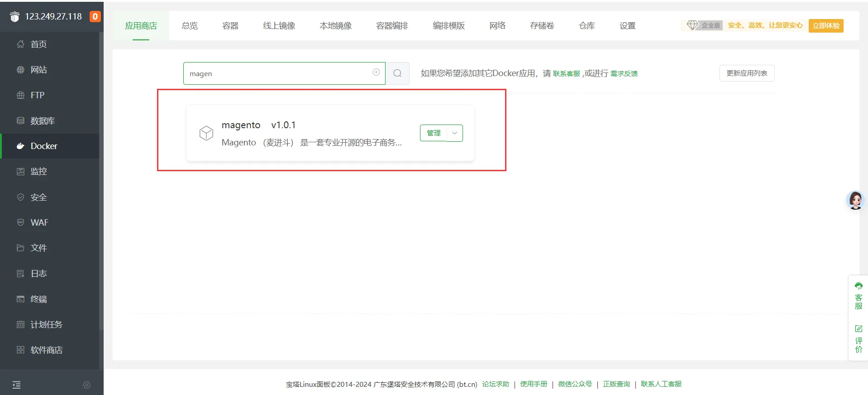Select 终端 in the sidebar
Screen dimensions: 868x395
50,299
